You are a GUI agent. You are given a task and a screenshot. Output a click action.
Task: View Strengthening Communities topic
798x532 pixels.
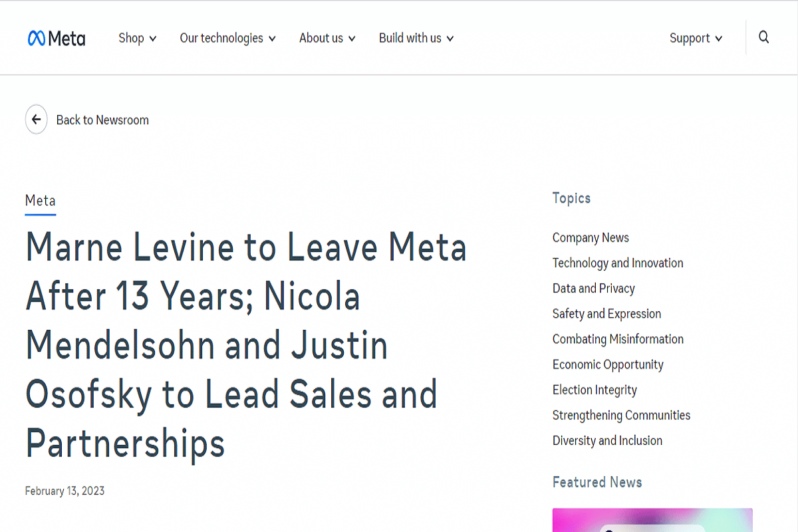(x=621, y=415)
